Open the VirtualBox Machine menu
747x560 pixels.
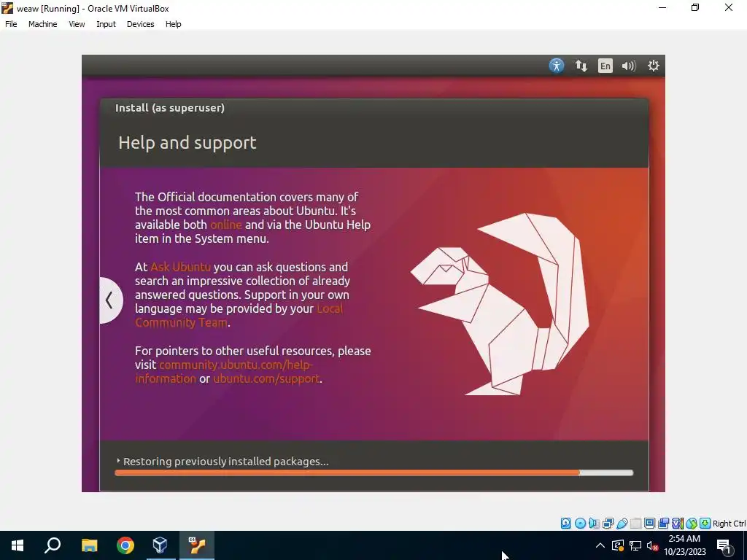[42, 24]
